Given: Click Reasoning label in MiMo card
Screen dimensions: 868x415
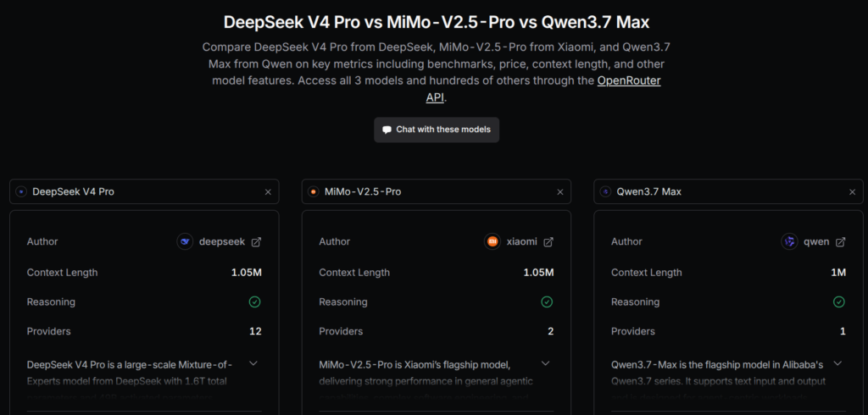Looking at the screenshot, I should [343, 302].
